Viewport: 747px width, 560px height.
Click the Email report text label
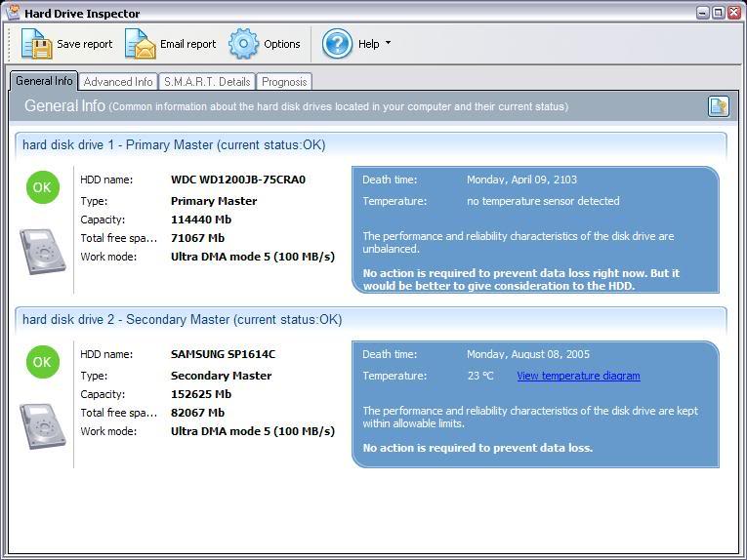[187, 44]
